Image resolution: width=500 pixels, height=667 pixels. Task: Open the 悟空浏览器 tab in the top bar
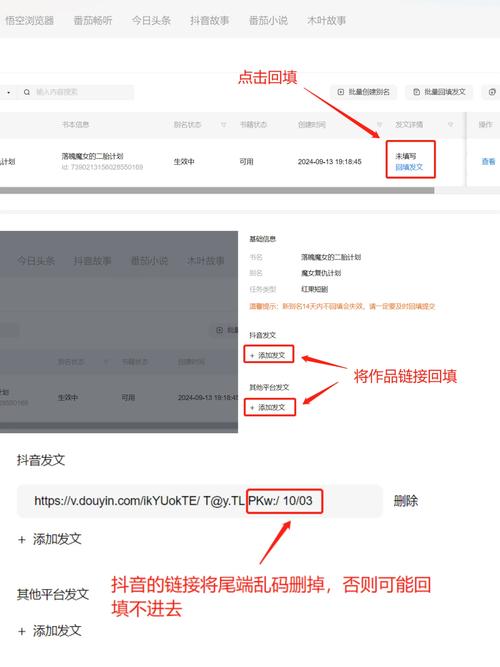pyautogui.click(x=29, y=20)
